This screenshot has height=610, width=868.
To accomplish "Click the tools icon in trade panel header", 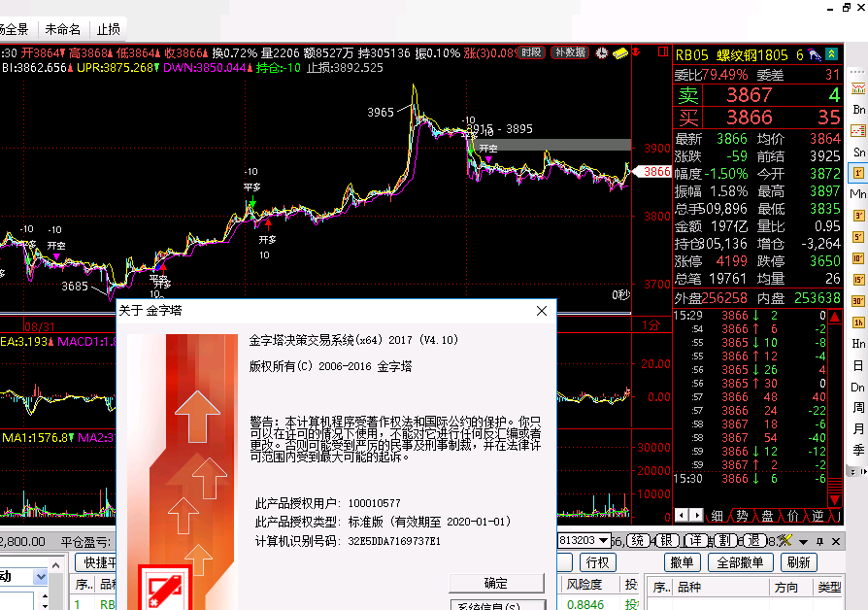I will [x=785, y=541].
